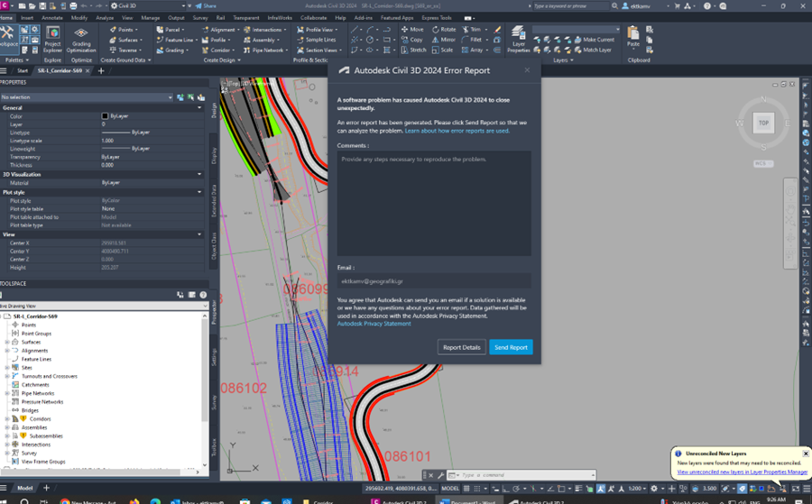Select the Rotate tool
Image resolution: width=812 pixels, height=504 pixels.
click(444, 30)
